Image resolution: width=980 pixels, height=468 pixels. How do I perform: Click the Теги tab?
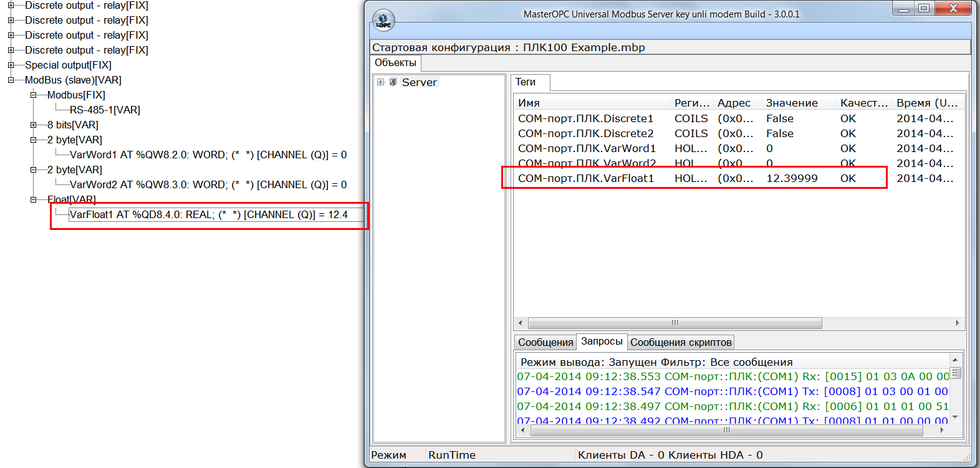pyautogui.click(x=526, y=82)
